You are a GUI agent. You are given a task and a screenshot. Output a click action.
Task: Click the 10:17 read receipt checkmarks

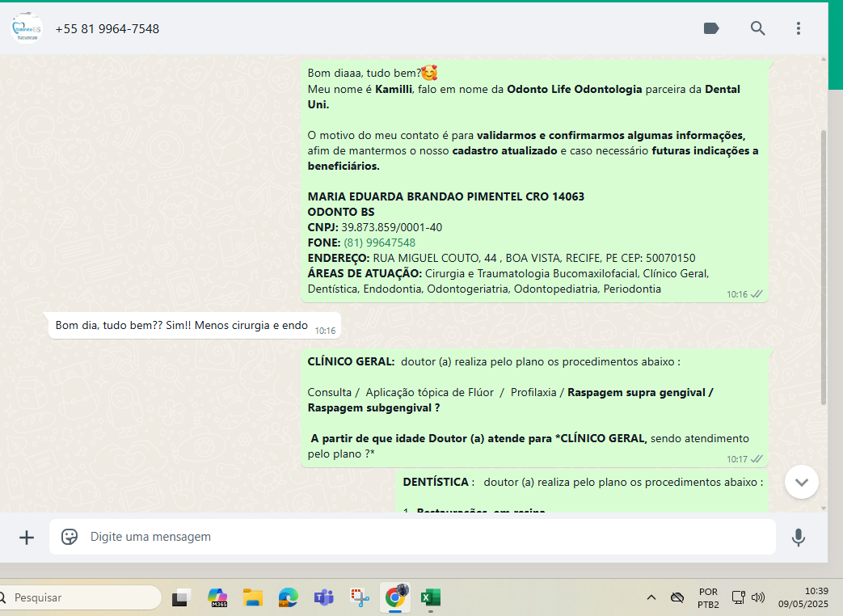click(757, 459)
